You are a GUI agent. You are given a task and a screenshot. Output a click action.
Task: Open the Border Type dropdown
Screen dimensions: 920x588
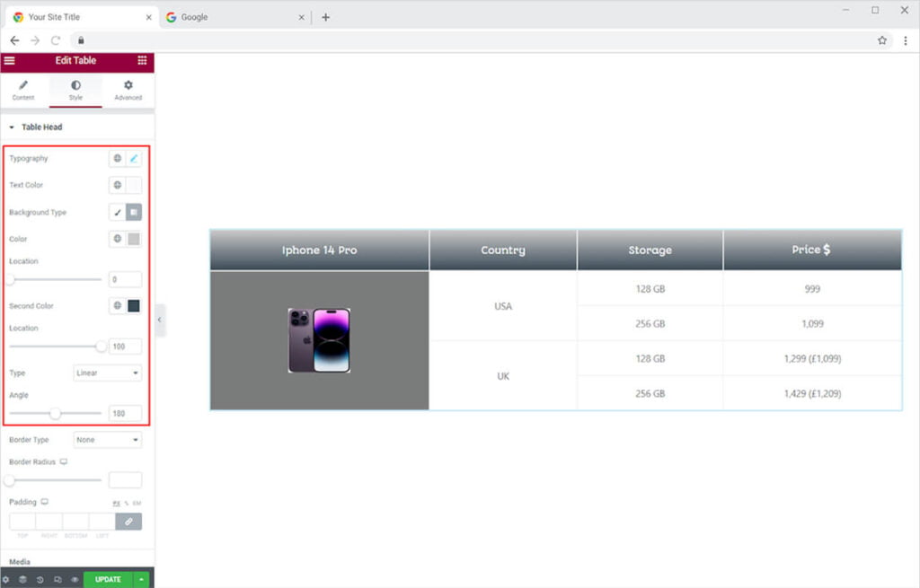(x=107, y=440)
